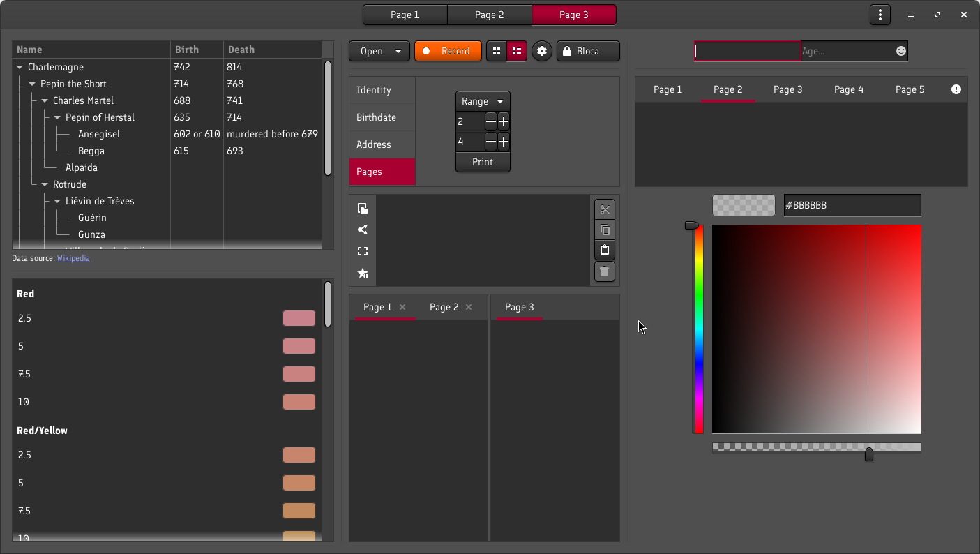Viewport: 980px width, 554px height.
Task: Click the add starred icon
Action: click(363, 274)
